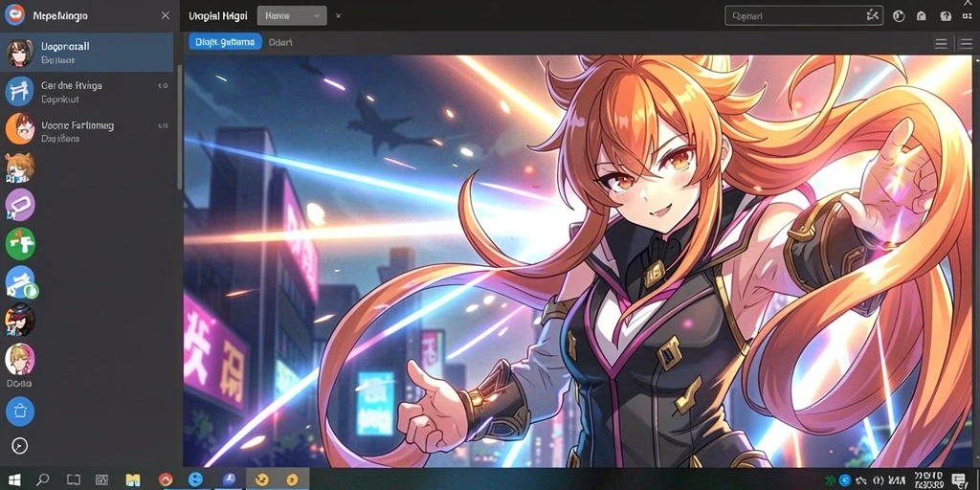
Task: Select the highlighted Uogpnotall chat entry
Action: pyautogui.click(x=87, y=53)
